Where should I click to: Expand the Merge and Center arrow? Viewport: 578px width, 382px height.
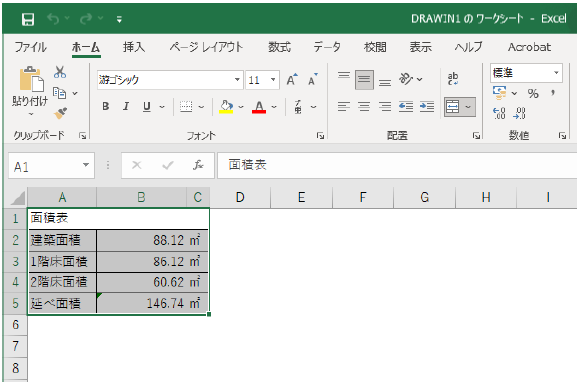pos(468,107)
